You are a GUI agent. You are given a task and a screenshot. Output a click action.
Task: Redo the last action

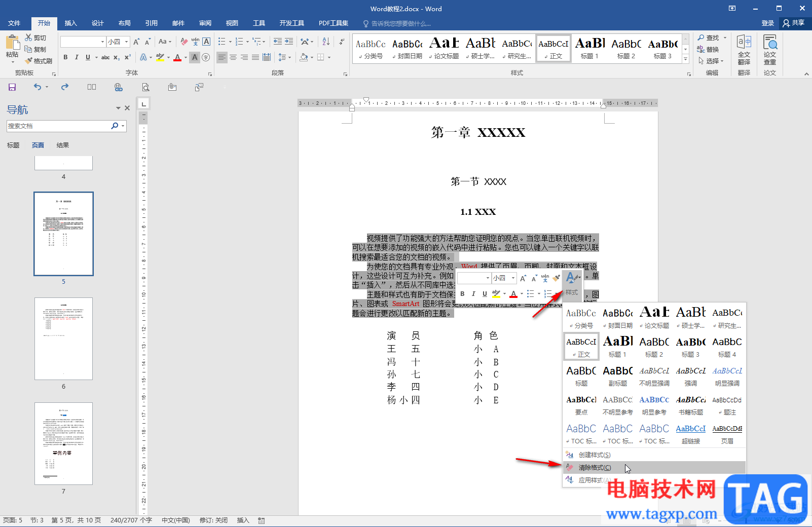tap(65, 87)
